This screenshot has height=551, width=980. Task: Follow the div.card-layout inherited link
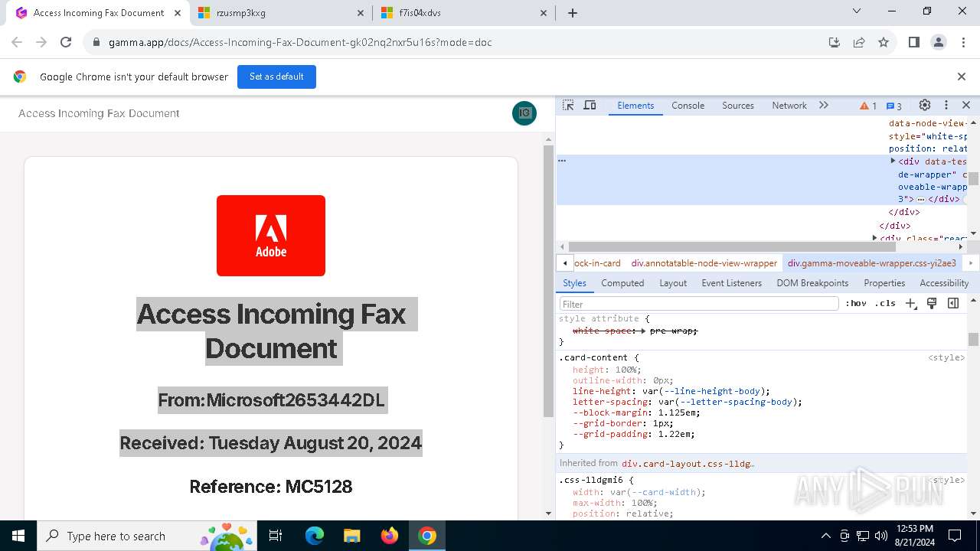(688, 464)
